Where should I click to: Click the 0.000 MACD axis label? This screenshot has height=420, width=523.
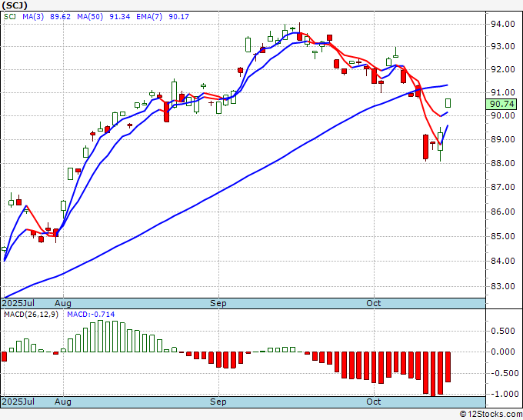(503, 352)
